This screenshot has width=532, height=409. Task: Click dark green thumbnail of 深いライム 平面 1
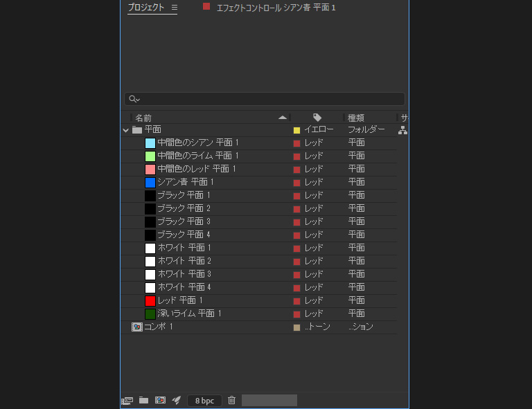pos(150,314)
